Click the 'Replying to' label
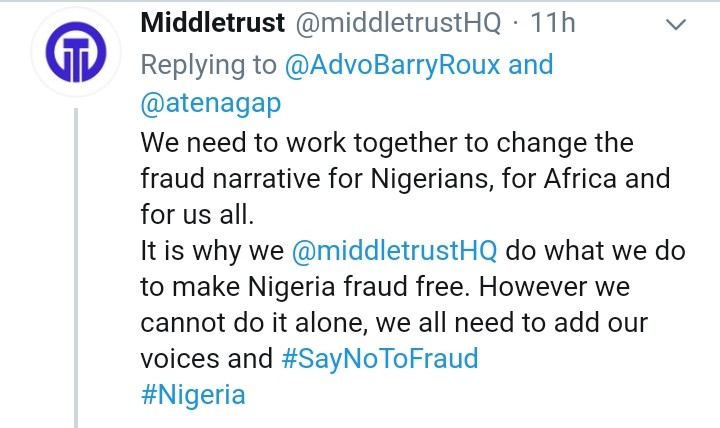720x428 pixels. (x=208, y=65)
